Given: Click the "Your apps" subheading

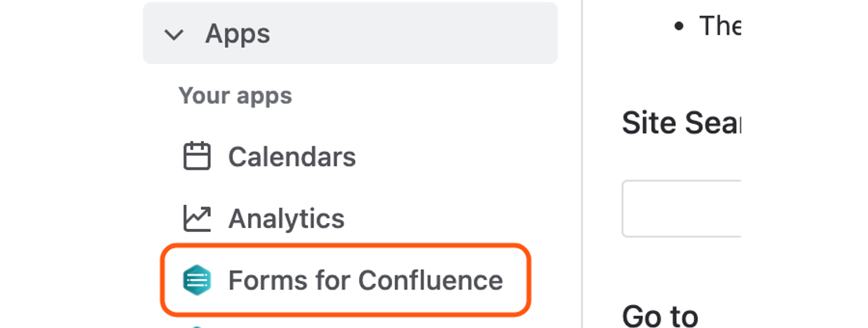Looking at the screenshot, I should click(235, 96).
